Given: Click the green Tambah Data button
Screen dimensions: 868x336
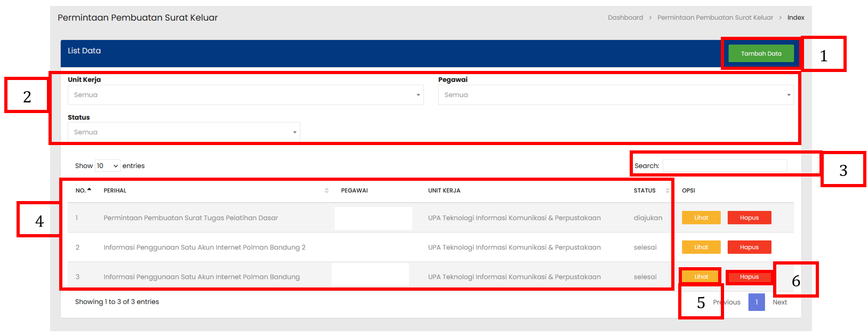Looking at the screenshot, I should click(x=761, y=53).
